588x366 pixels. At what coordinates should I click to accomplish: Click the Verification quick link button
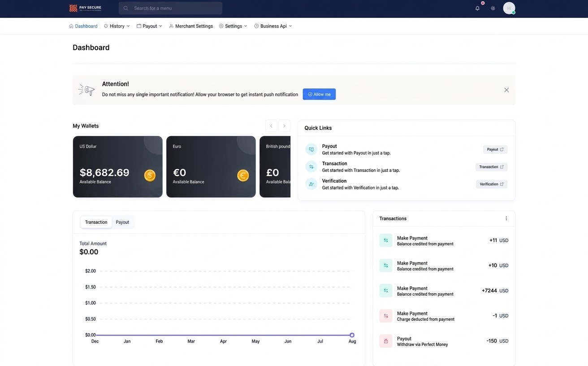492,184
